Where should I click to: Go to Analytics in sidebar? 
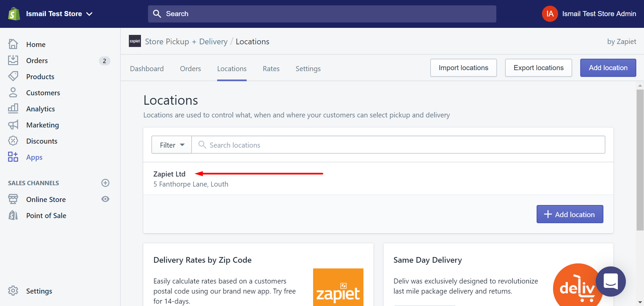(x=41, y=109)
